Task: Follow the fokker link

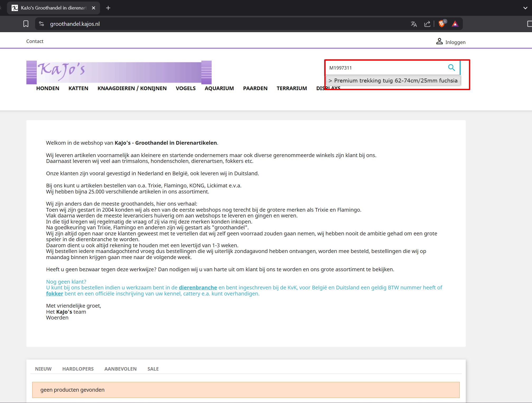Action: 55,294
